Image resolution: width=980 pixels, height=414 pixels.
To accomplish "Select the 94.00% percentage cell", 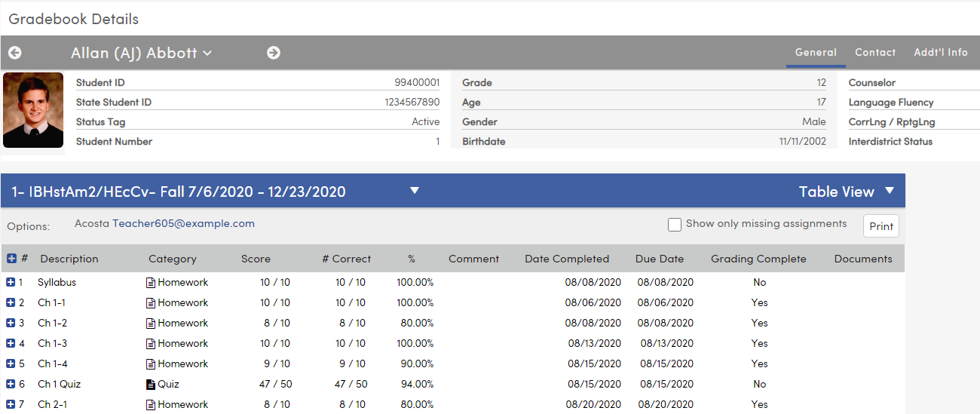I will click(x=415, y=384).
